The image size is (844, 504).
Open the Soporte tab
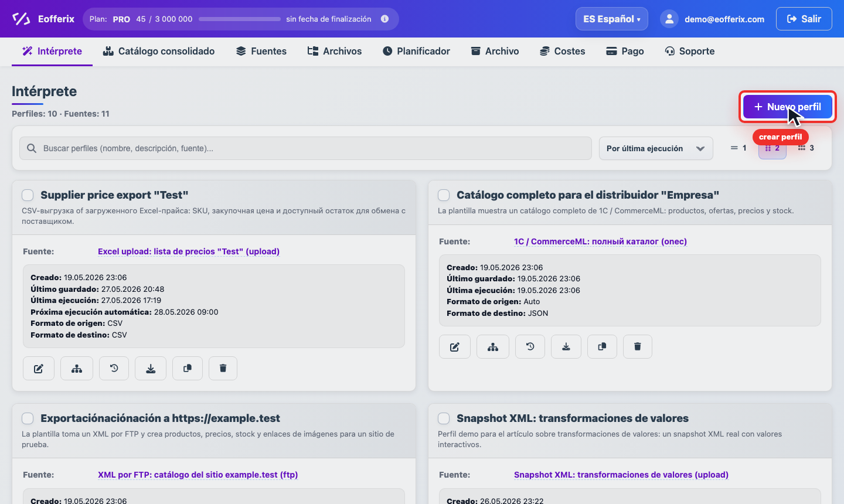click(x=690, y=52)
